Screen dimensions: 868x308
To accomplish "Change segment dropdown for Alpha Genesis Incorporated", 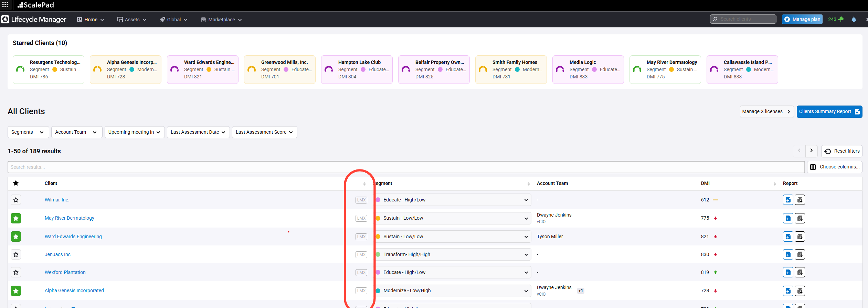I will [x=453, y=291].
